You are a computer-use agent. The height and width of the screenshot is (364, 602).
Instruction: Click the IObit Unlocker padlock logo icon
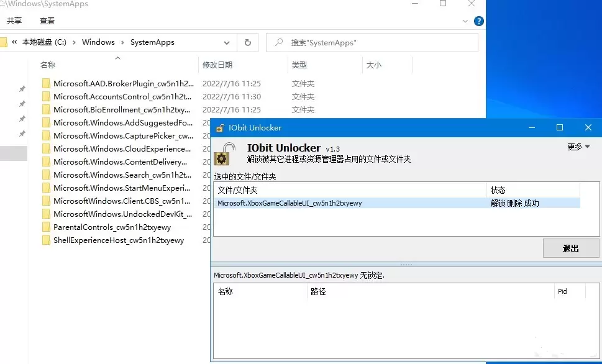click(224, 154)
